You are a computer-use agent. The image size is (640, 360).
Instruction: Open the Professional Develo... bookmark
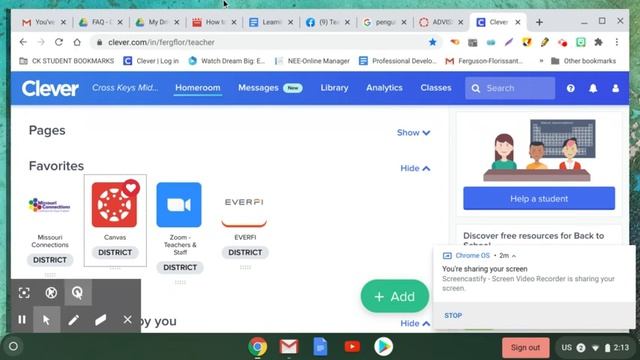tap(398, 61)
